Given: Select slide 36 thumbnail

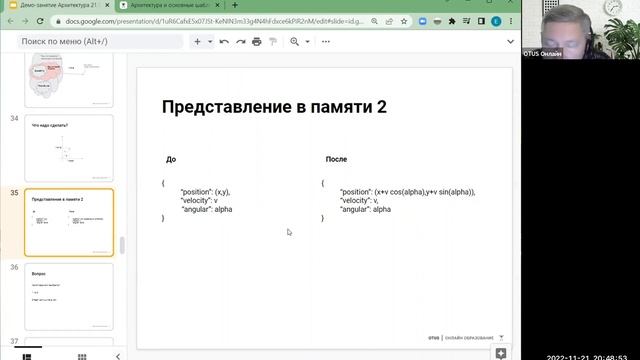Looking at the screenshot, I should point(69,297).
